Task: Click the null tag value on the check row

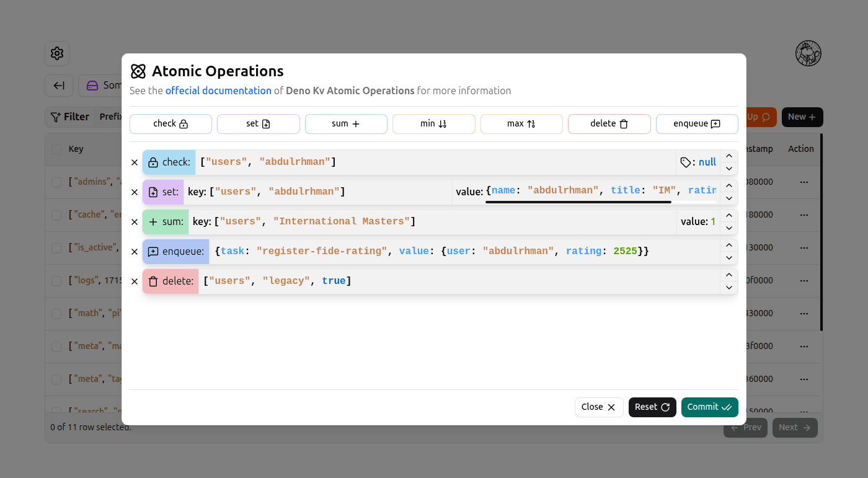Action: click(707, 162)
